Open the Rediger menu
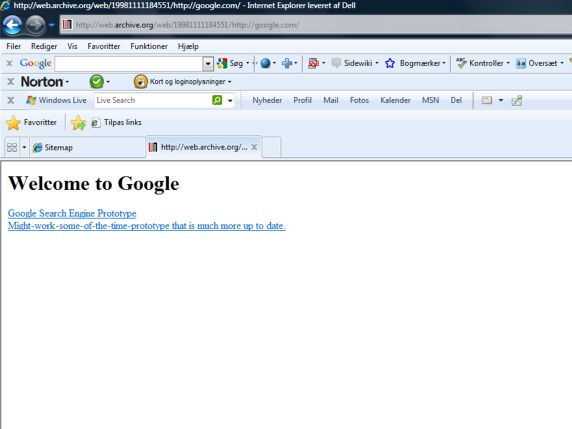572x429 pixels. pos(44,46)
